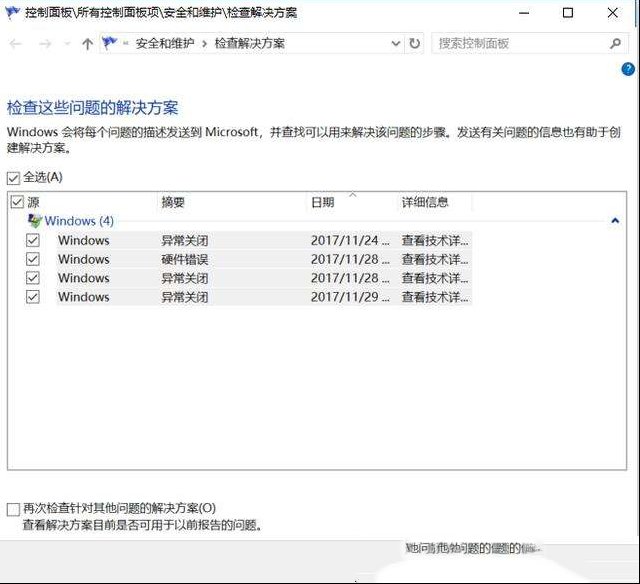Open 查看技术详 link for 2017/11/29 row
The height and width of the screenshot is (584, 640).
pos(435,297)
